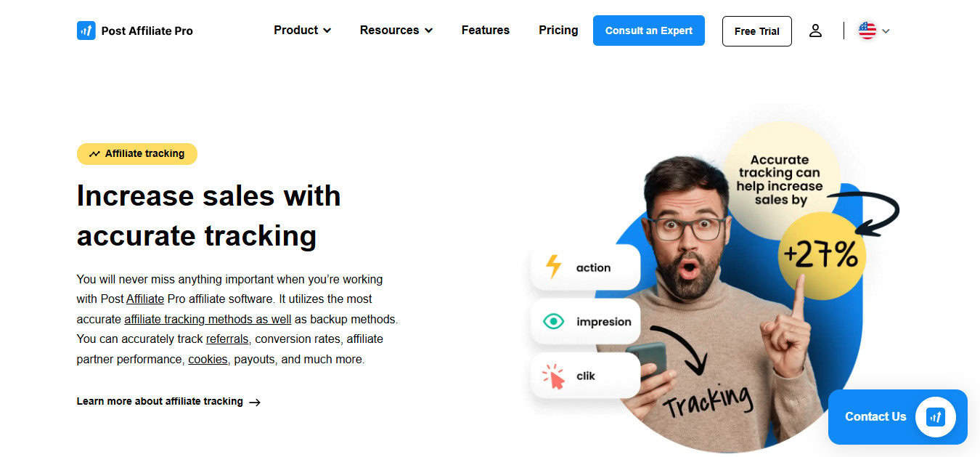Image resolution: width=980 pixels, height=457 pixels.
Task: Click arrow beside Learn more about affiliate tracking
Action: 254,402
